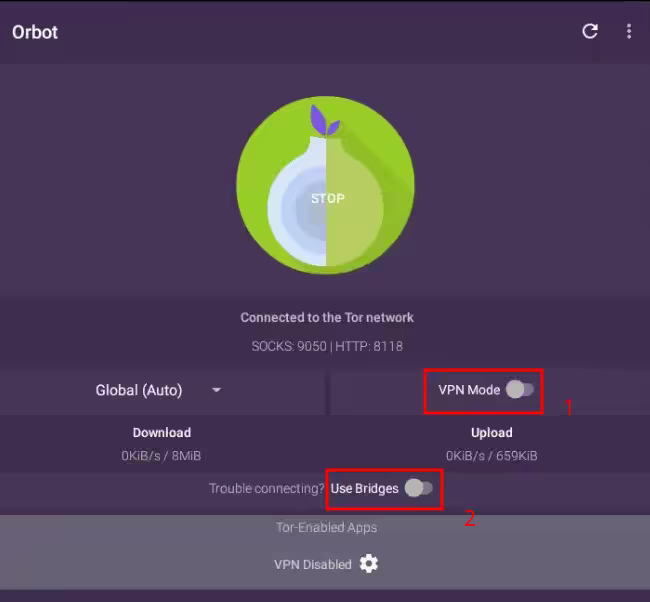Open VPN settings gear icon
This screenshot has width=650, height=602.
coord(369,563)
